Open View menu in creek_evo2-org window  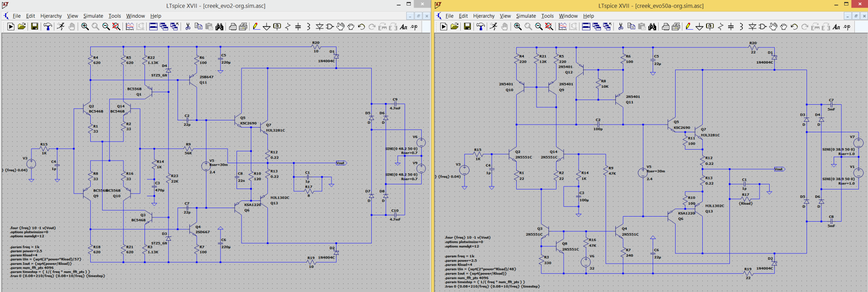click(x=72, y=16)
